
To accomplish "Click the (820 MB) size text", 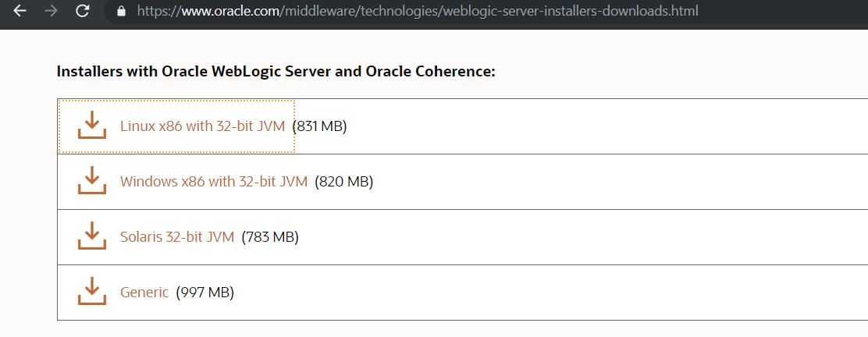I will point(343,182).
